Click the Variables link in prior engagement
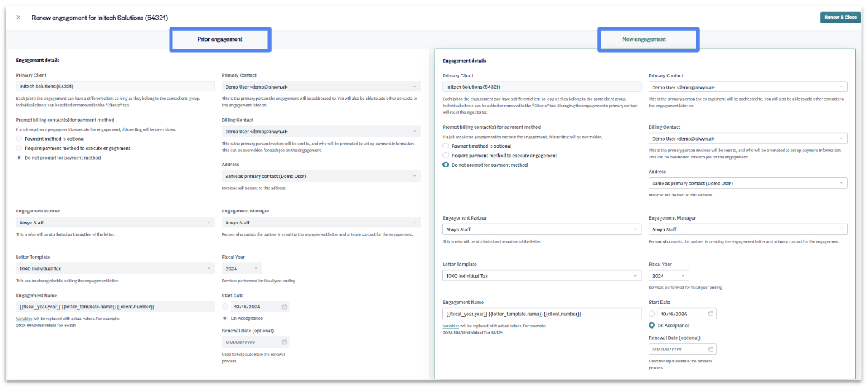This screenshot has height=387, width=868. [25, 319]
